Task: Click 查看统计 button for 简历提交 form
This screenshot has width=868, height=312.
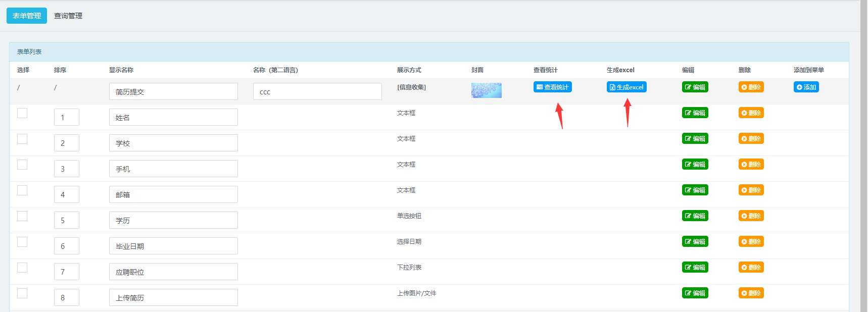Action: 552,87
